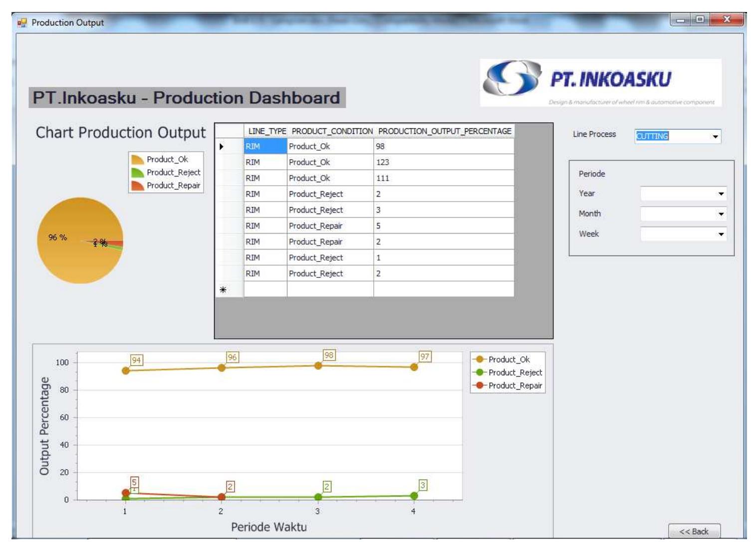Click the Product_Reject data point labeled 3

(414, 496)
